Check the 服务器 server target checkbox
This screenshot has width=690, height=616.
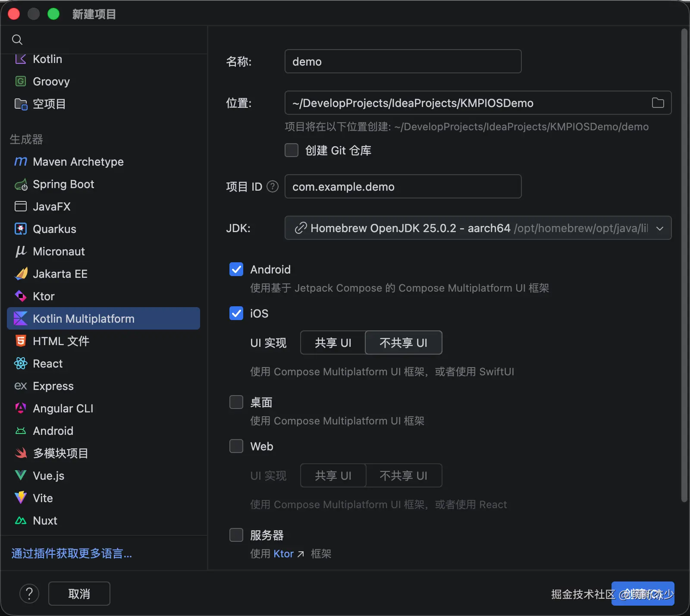pyautogui.click(x=236, y=535)
